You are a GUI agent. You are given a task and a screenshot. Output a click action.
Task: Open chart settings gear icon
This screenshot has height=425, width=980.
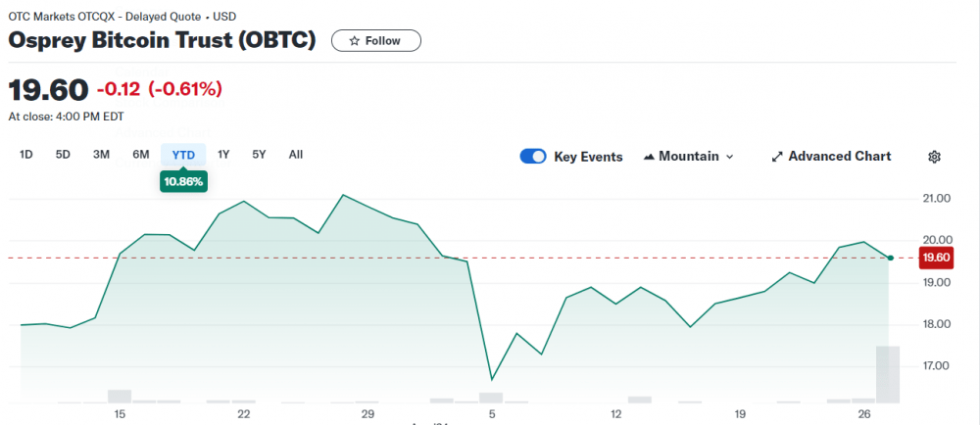(x=934, y=157)
